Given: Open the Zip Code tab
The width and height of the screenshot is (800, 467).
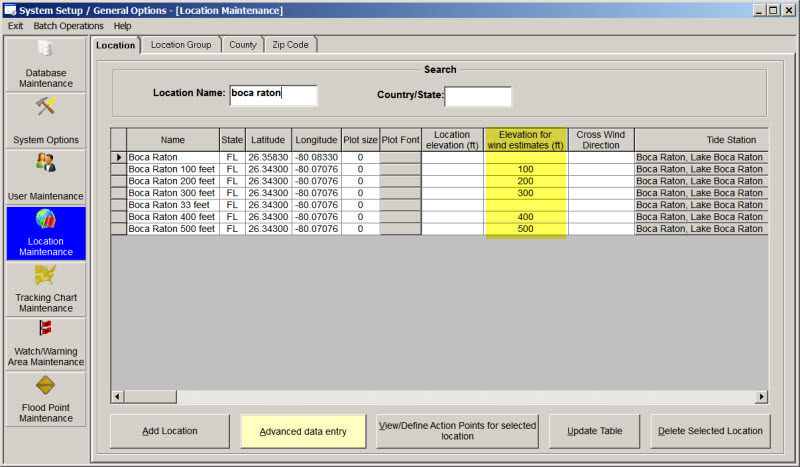Looking at the screenshot, I should [291, 45].
